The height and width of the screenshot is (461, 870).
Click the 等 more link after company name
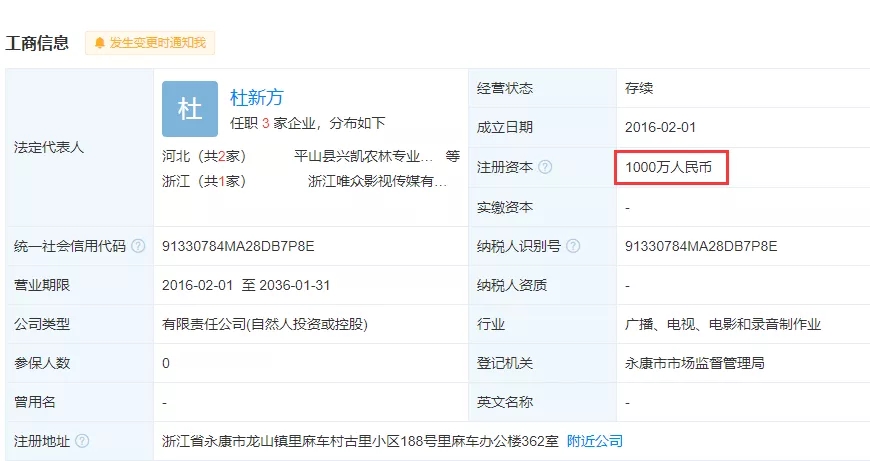pos(453,156)
